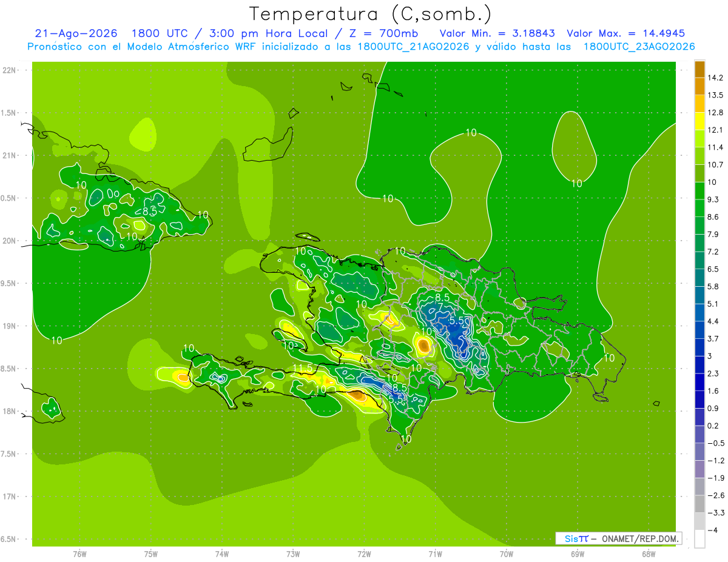The height and width of the screenshot is (562, 728).
Task: Click the '18N' latitude axis label
Action: [x=8, y=412]
